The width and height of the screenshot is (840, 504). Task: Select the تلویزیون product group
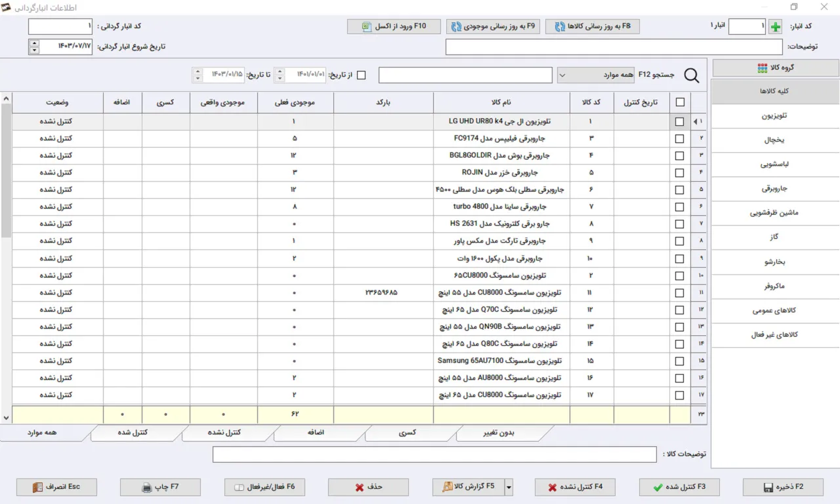coord(776,115)
